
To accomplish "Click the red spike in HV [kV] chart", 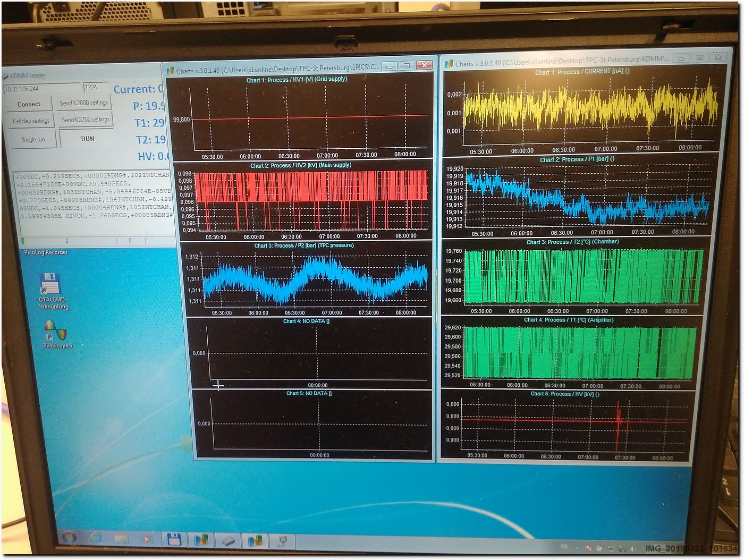I will pyautogui.click(x=619, y=425).
